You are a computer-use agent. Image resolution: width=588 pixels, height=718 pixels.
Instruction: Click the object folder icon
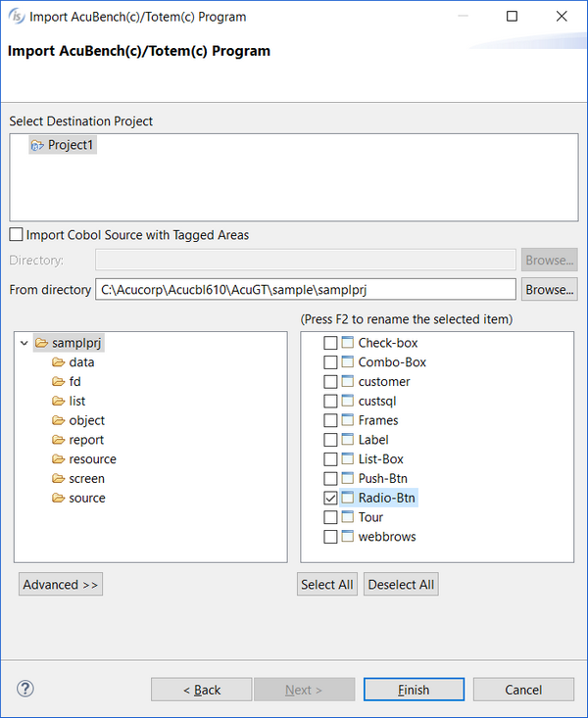click(58, 420)
